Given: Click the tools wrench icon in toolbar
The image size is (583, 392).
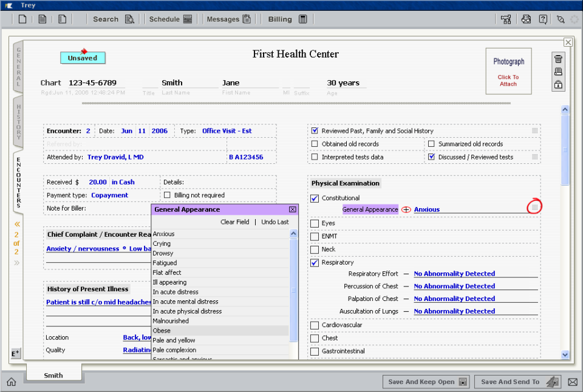Looking at the screenshot, I should pyautogui.click(x=561, y=19).
